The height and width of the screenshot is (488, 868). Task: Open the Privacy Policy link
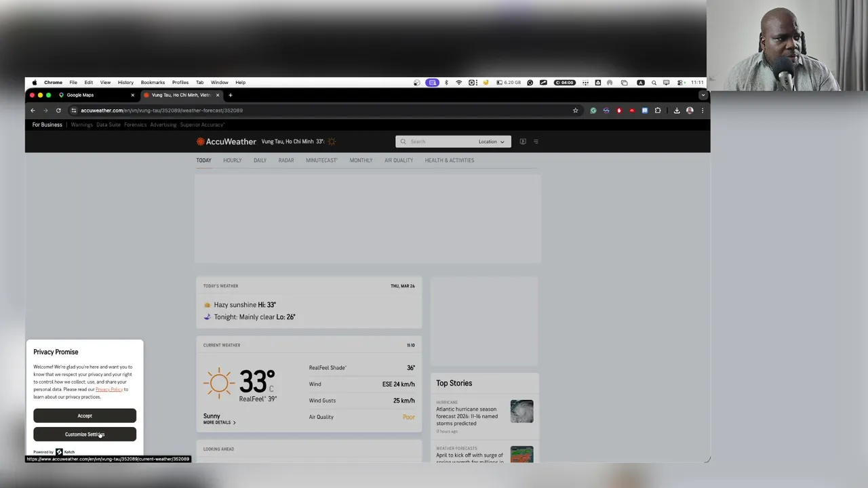[x=109, y=389]
